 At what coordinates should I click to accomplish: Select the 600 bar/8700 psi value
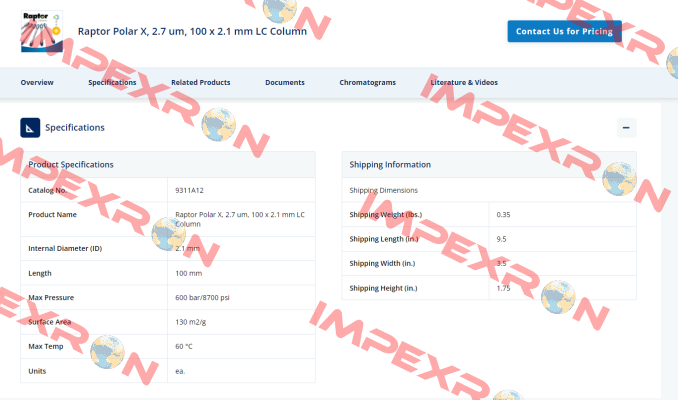(202, 298)
